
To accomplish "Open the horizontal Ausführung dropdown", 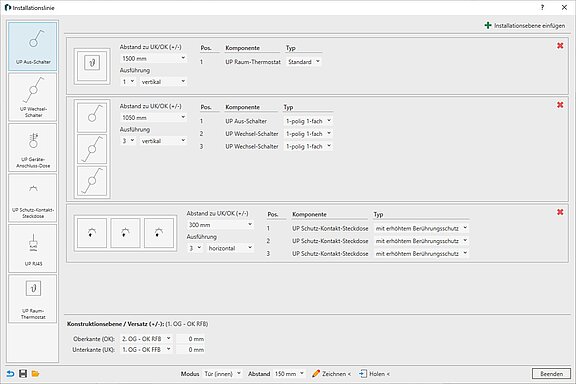I will [x=230, y=248].
